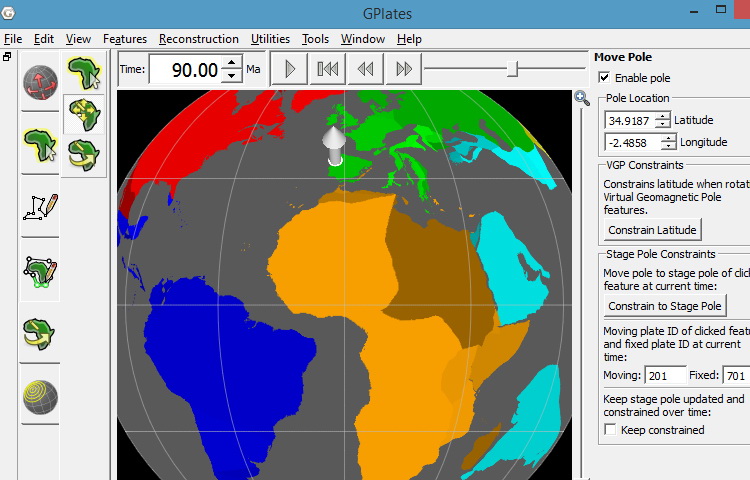The width and height of the screenshot is (750, 480).
Task: Click the Pole Location group label
Action: pos(638,98)
